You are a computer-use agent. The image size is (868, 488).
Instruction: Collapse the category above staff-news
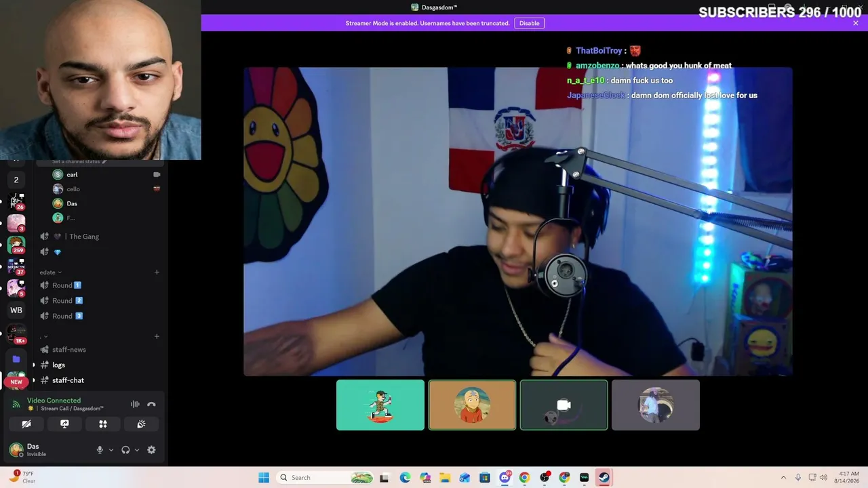click(x=44, y=336)
